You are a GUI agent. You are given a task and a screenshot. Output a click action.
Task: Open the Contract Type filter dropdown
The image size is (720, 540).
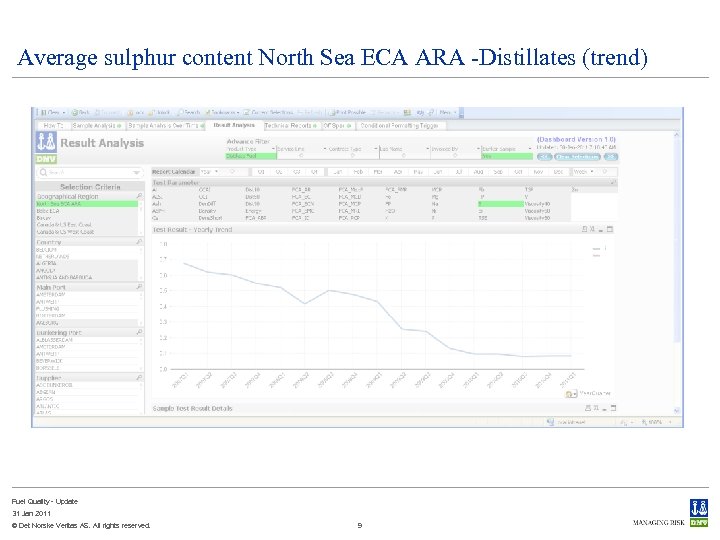(x=376, y=149)
